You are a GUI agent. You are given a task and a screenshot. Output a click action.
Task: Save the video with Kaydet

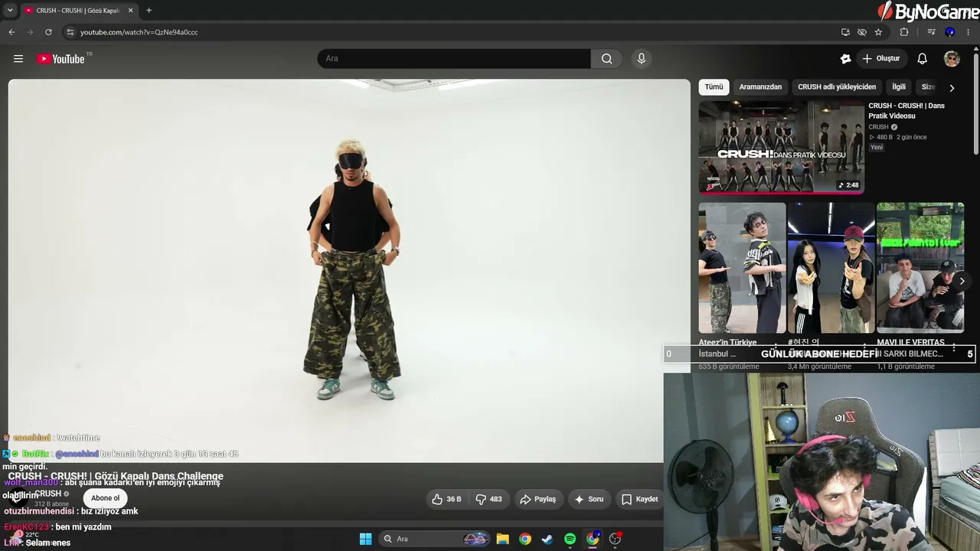click(x=639, y=499)
